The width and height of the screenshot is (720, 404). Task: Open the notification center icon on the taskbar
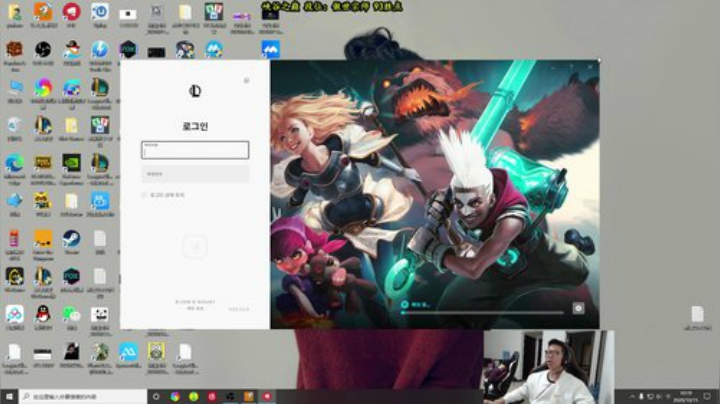pyautogui.click(x=708, y=396)
